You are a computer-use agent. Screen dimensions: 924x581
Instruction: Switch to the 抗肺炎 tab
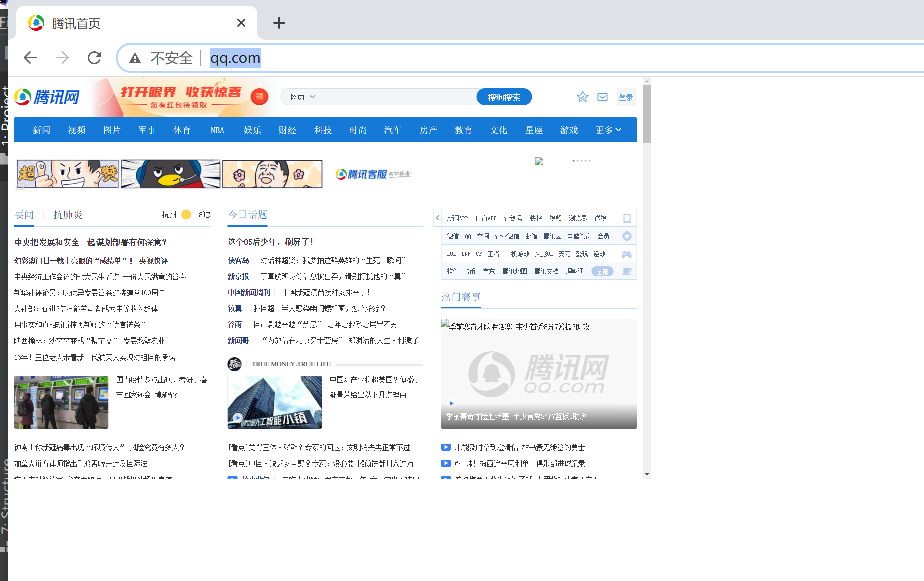tap(68, 214)
